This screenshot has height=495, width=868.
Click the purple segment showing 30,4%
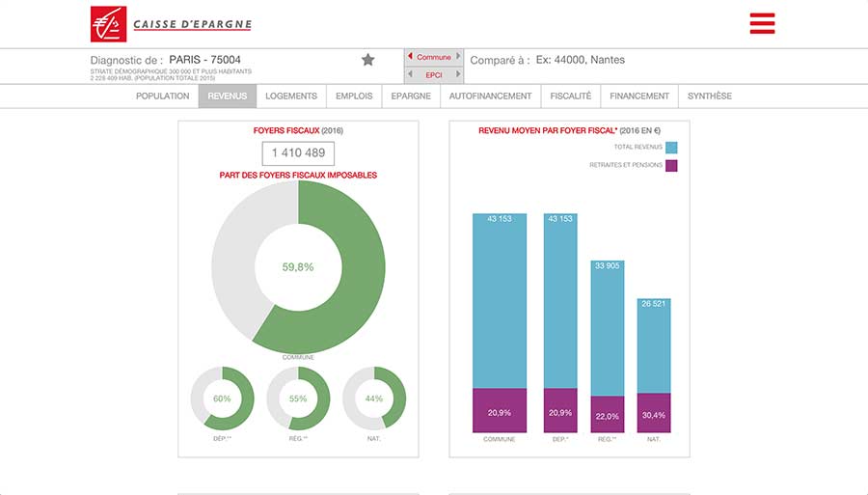click(654, 413)
